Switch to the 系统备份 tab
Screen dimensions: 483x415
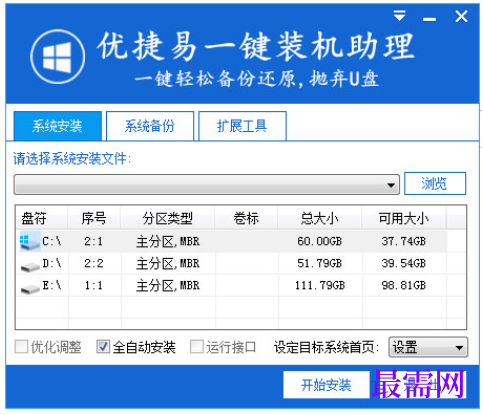coord(150,126)
